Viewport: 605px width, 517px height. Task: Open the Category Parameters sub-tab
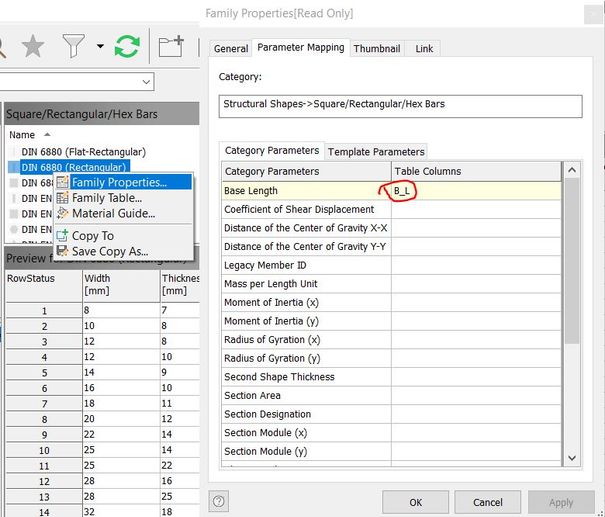pos(272,150)
